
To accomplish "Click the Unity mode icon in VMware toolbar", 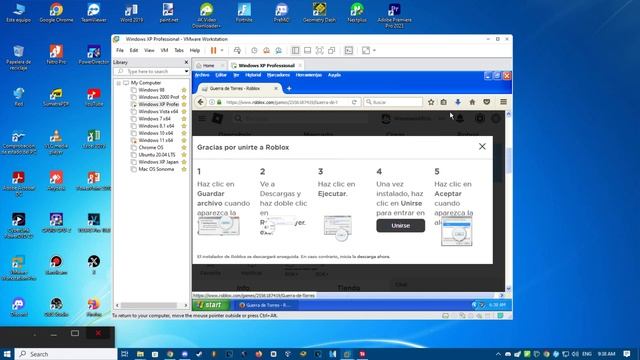I will point(331,50).
